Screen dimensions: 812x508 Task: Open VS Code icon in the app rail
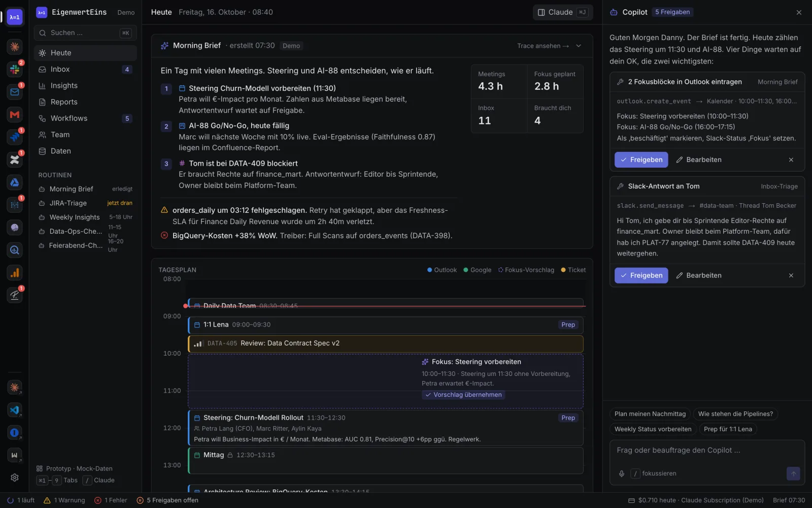pos(15,410)
